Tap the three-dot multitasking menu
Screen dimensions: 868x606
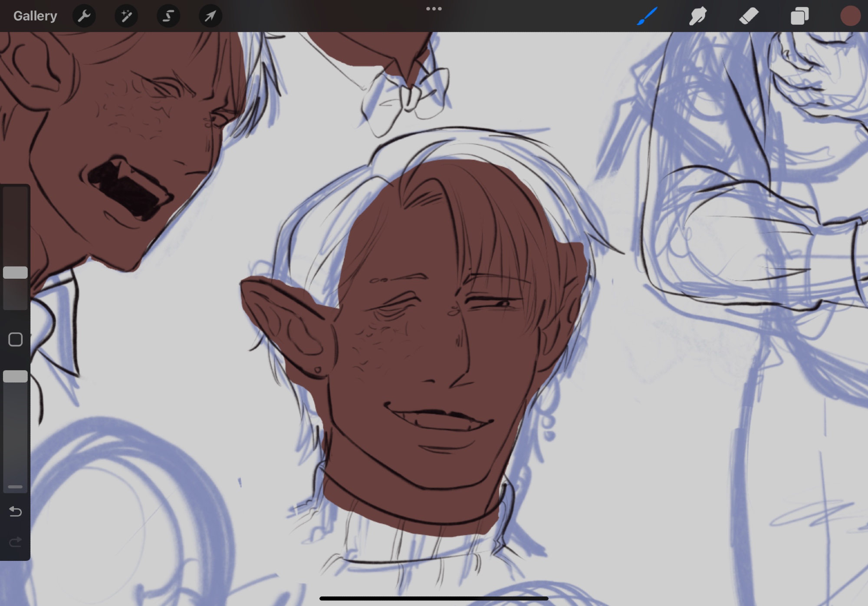[434, 9]
